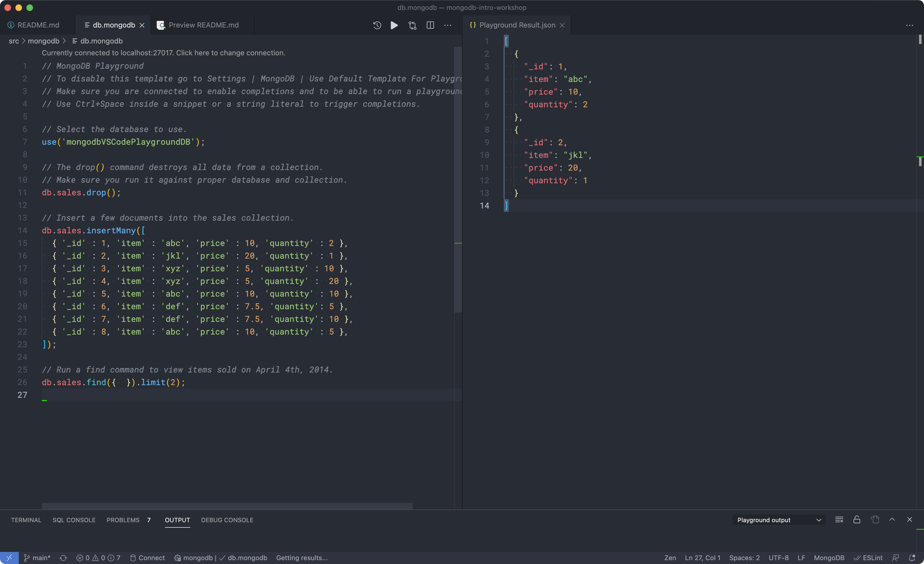Click the horizontal scrollbar of the code editor
Image resolution: width=924 pixels, height=564 pixels.
[x=227, y=506]
